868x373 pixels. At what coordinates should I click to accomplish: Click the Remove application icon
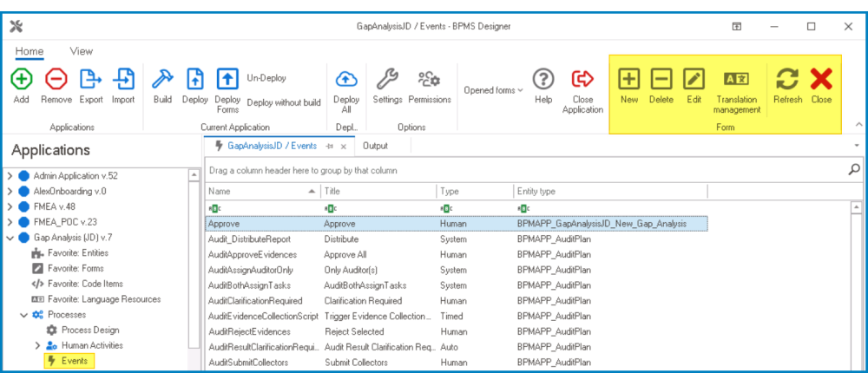(x=56, y=79)
